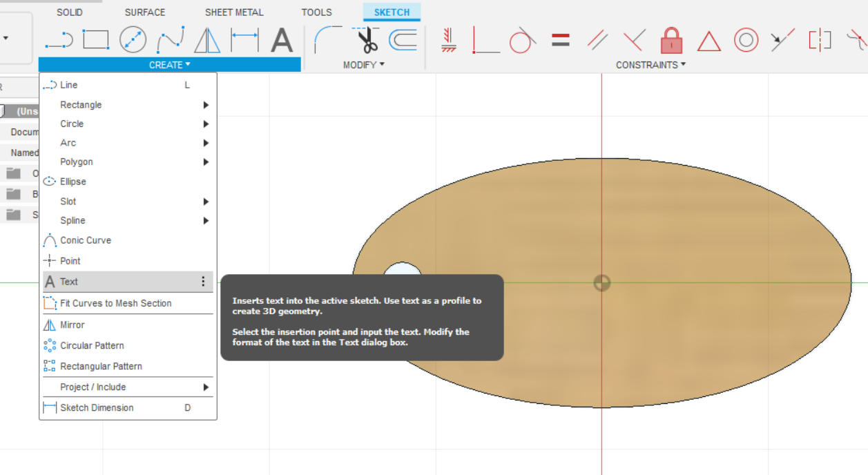Apply the Coincident constraint

point(486,40)
